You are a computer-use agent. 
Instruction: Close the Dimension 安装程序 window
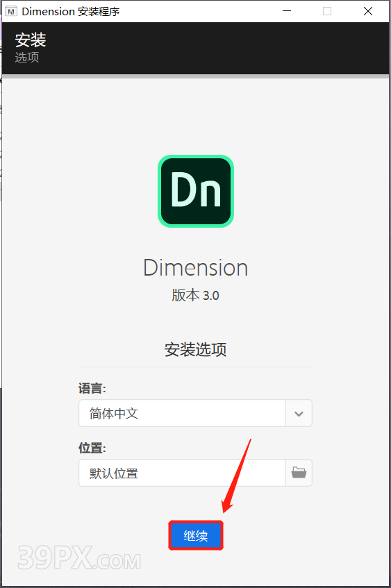(x=368, y=11)
